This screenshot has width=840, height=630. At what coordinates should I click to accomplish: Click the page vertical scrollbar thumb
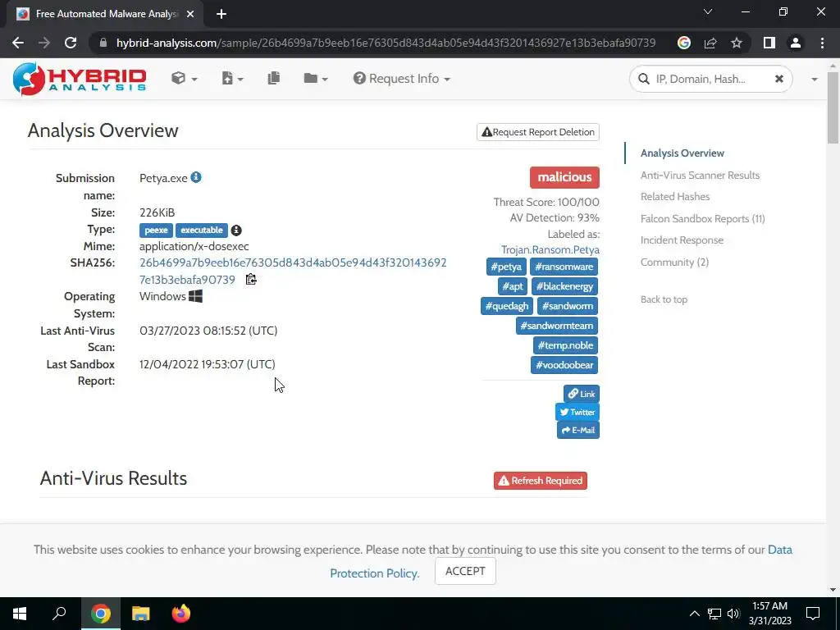[x=833, y=107]
